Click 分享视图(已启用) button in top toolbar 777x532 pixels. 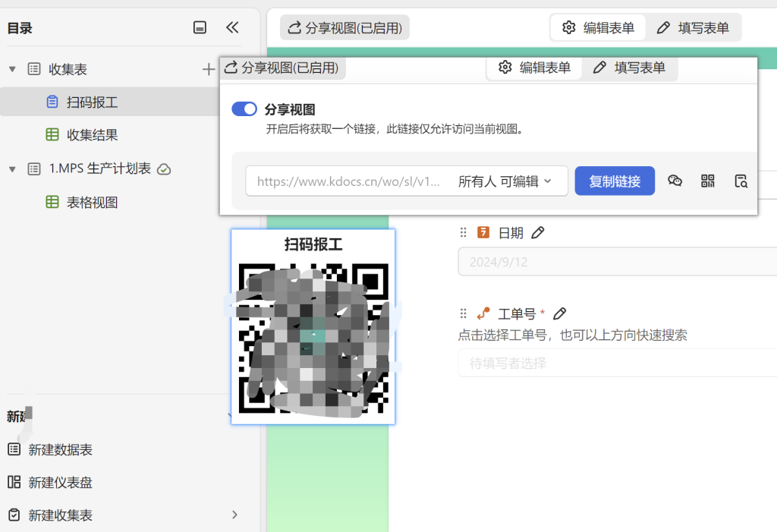pyautogui.click(x=345, y=28)
